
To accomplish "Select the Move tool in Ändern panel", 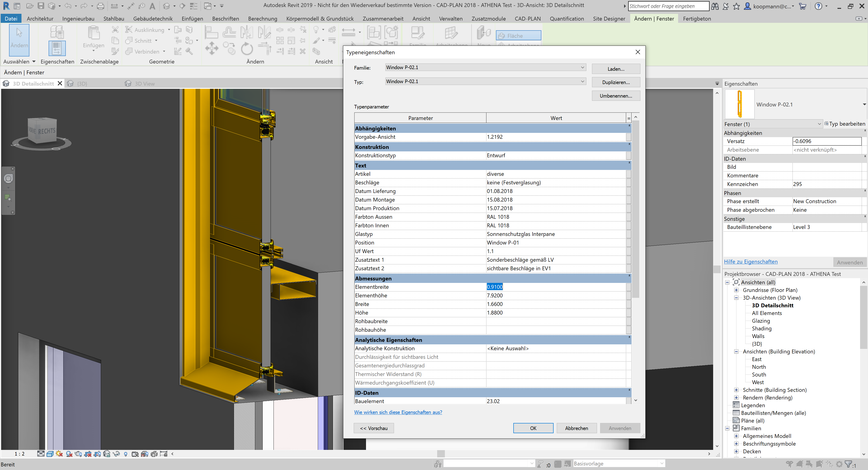I will pos(212,48).
